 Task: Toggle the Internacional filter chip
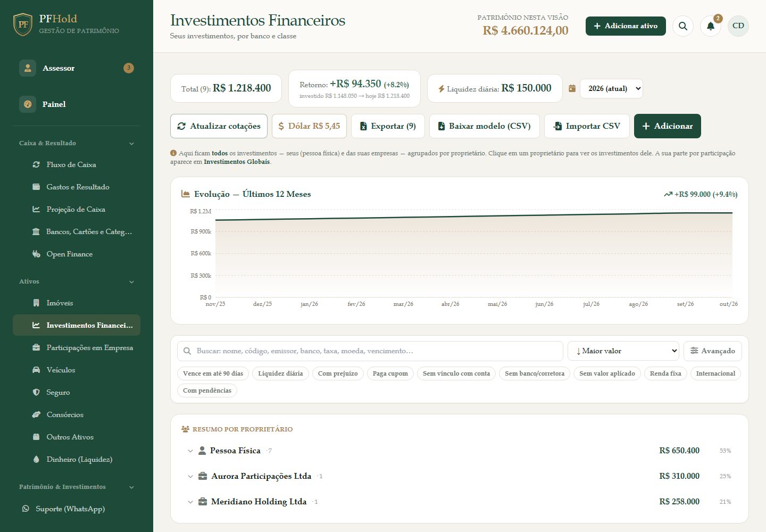click(x=715, y=373)
